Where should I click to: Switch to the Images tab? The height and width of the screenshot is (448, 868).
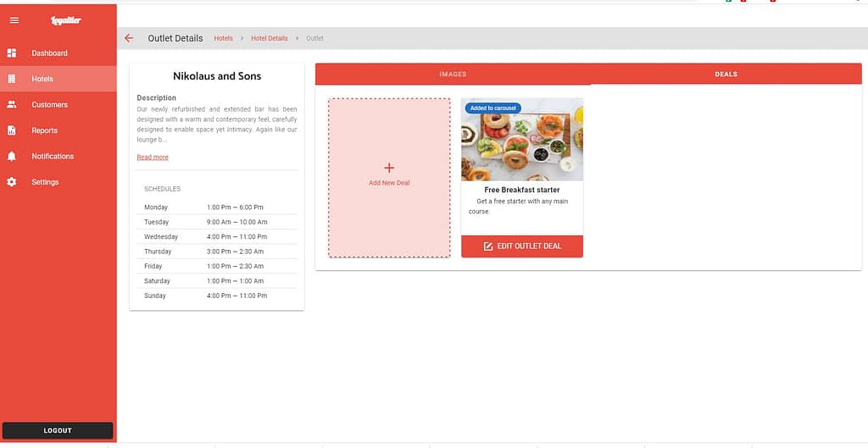pyautogui.click(x=453, y=75)
